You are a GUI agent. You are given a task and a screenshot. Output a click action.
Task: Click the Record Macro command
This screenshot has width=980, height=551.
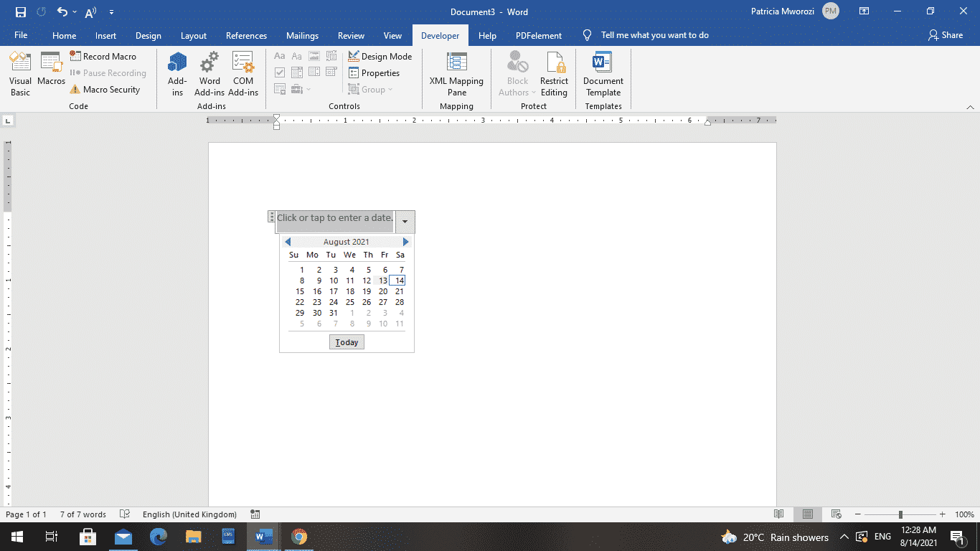coord(105,56)
